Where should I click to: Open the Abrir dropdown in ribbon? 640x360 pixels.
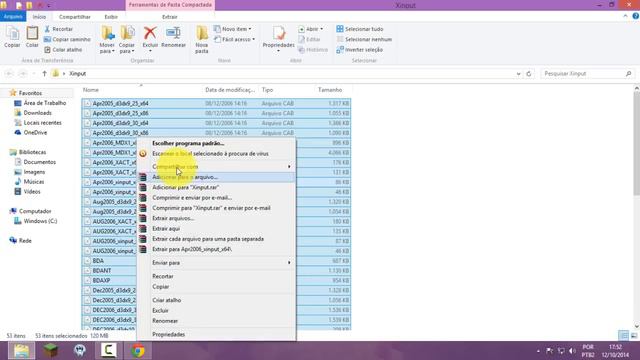click(311, 29)
